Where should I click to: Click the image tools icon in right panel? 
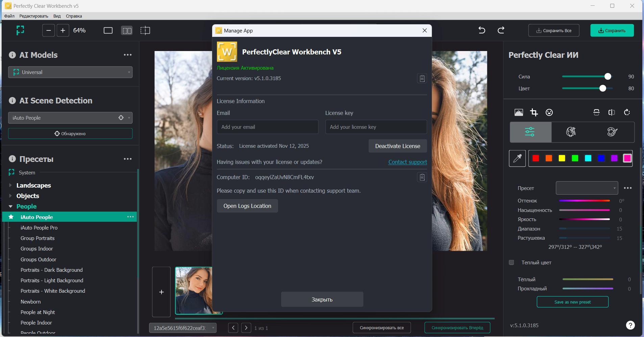pyautogui.click(x=519, y=113)
